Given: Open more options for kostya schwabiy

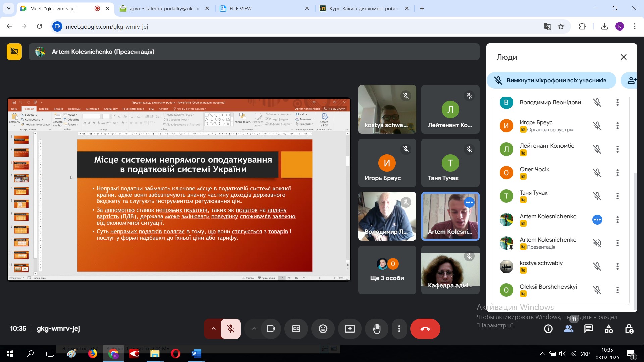Looking at the screenshot, I should (618, 266).
